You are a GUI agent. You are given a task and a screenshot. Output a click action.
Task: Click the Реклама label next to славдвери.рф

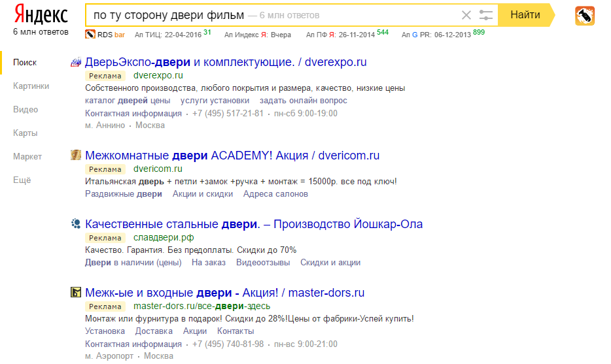tap(105, 238)
